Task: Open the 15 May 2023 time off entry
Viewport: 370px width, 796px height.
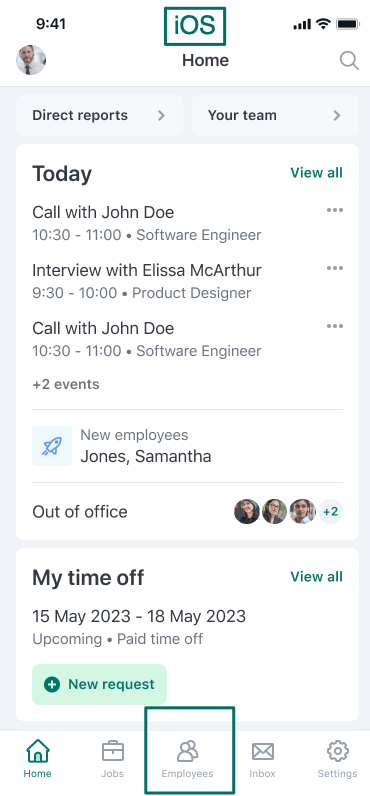Action: (x=139, y=616)
